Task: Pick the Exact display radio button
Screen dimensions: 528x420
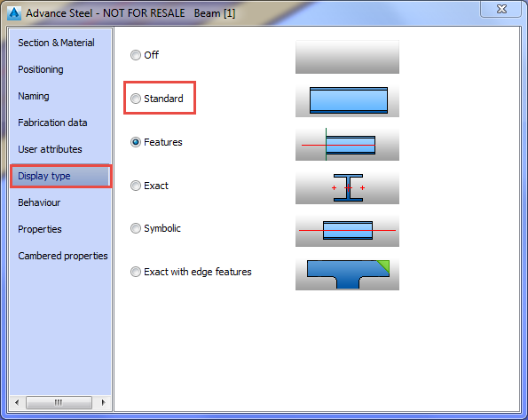Action: (x=136, y=186)
